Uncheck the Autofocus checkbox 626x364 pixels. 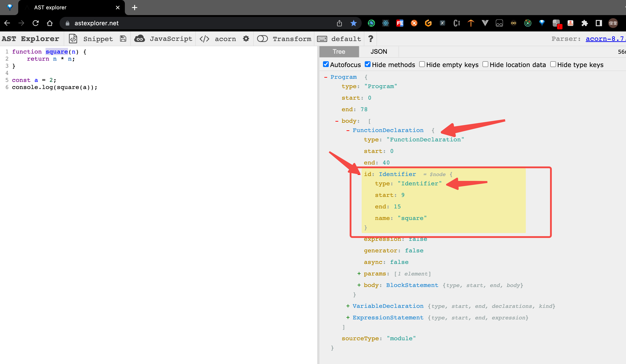[326, 64]
